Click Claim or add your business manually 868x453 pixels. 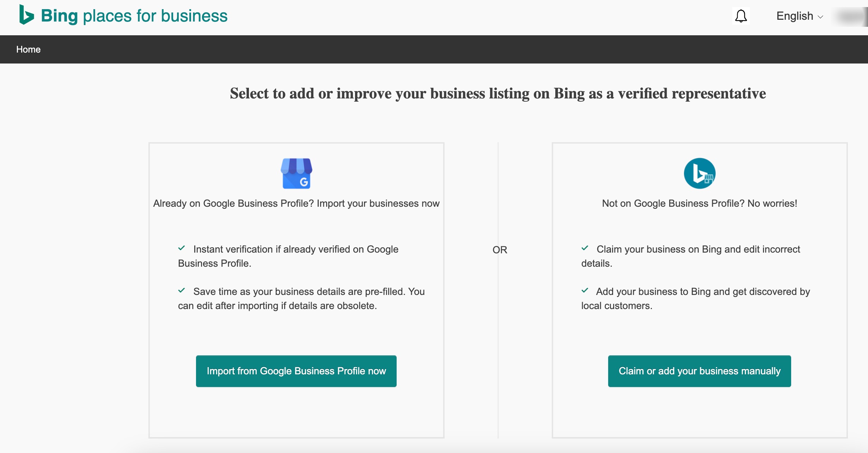pos(699,371)
